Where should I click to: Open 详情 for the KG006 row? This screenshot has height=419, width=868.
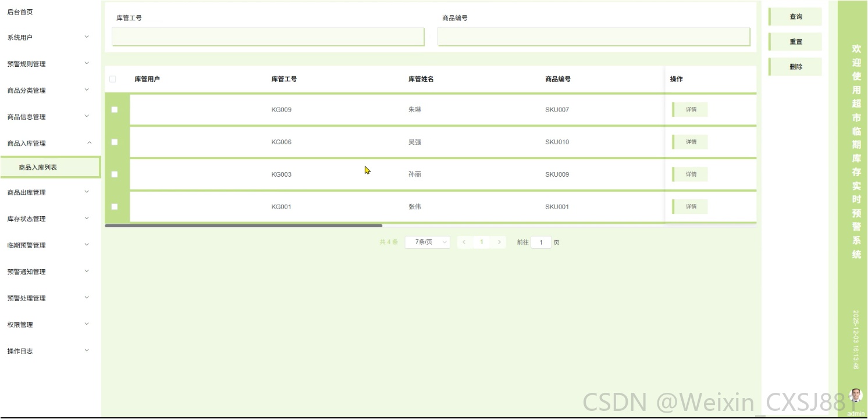pyautogui.click(x=690, y=142)
